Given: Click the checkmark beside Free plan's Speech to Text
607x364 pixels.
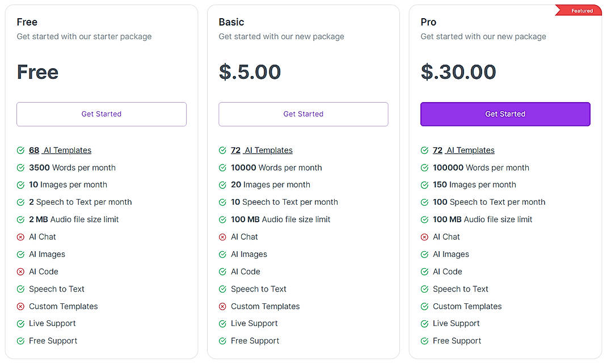Looking at the screenshot, I should click(20, 289).
